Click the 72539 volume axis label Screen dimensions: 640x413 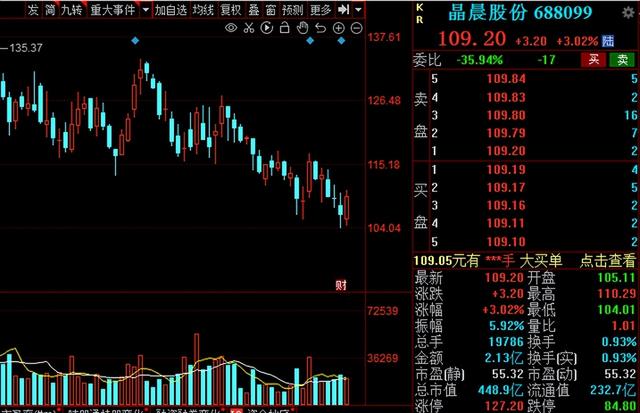pyautogui.click(x=382, y=311)
